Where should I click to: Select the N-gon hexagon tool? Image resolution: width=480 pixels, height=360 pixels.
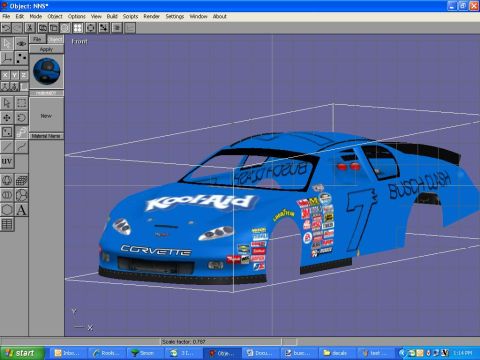click(x=7, y=210)
